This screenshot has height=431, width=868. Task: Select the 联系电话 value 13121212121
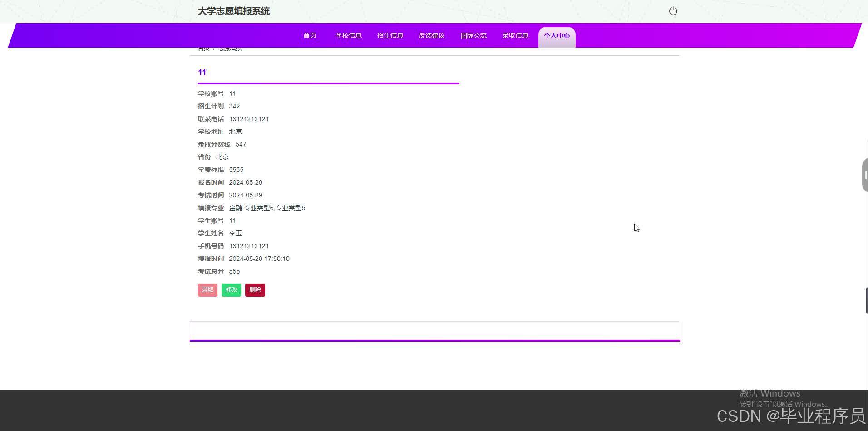(249, 119)
